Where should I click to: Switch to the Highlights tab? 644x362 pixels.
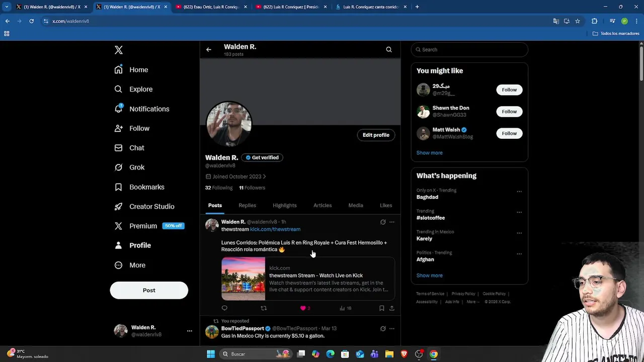click(x=285, y=205)
